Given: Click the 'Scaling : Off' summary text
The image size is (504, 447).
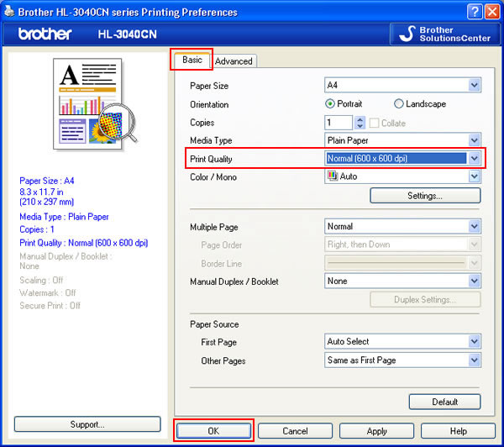Looking at the screenshot, I should point(41,280).
